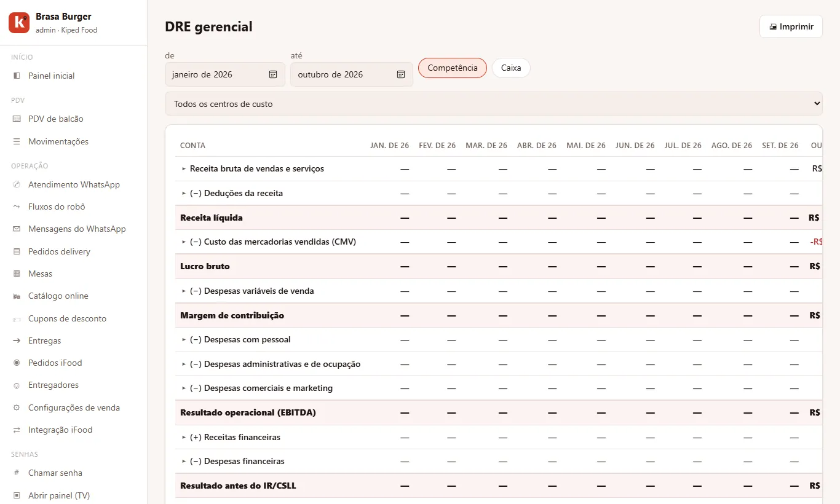This screenshot has width=840, height=504.
Task: Click the JAN. DE 26 column header
Action: pyautogui.click(x=389, y=146)
